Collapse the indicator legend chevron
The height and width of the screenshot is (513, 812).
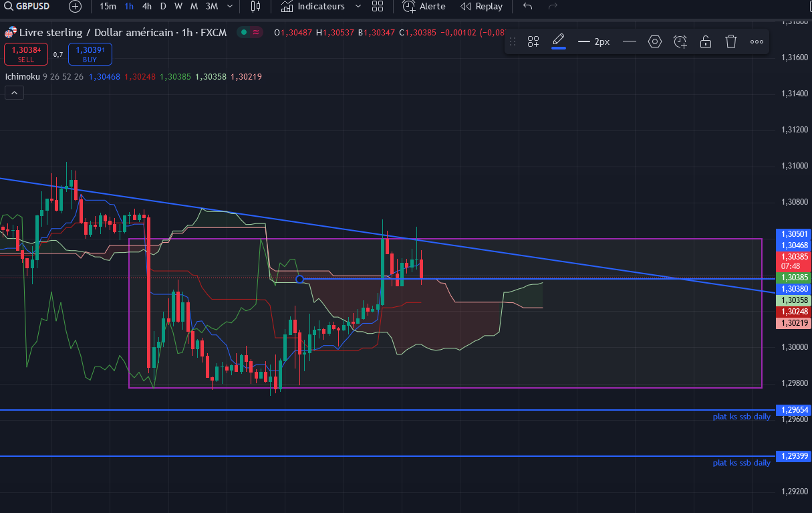[x=14, y=93]
